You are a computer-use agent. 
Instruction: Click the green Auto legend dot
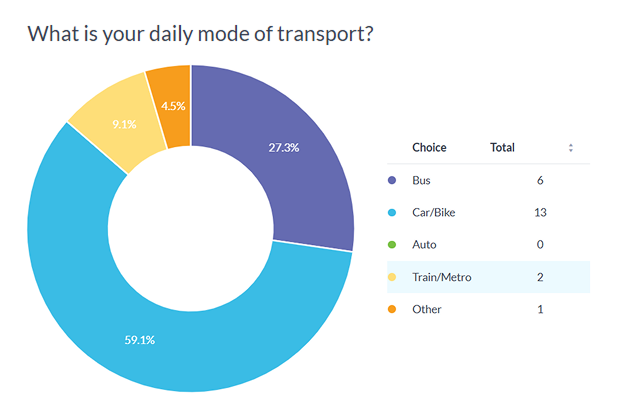click(x=393, y=245)
